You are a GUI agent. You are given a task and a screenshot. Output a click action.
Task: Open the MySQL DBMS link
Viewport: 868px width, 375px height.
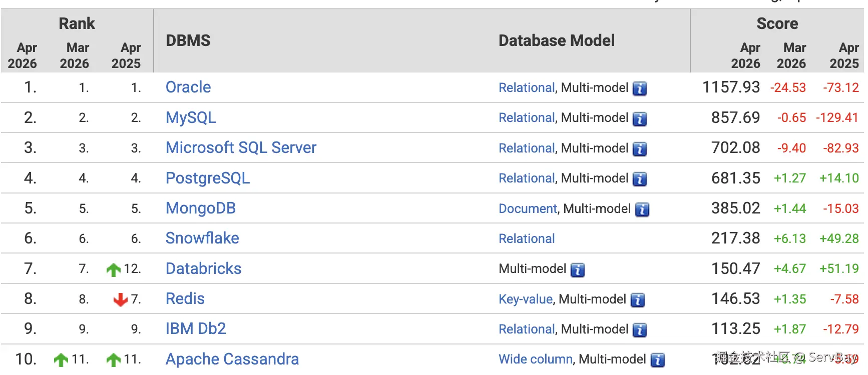pyautogui.click(x=191, y=117)
